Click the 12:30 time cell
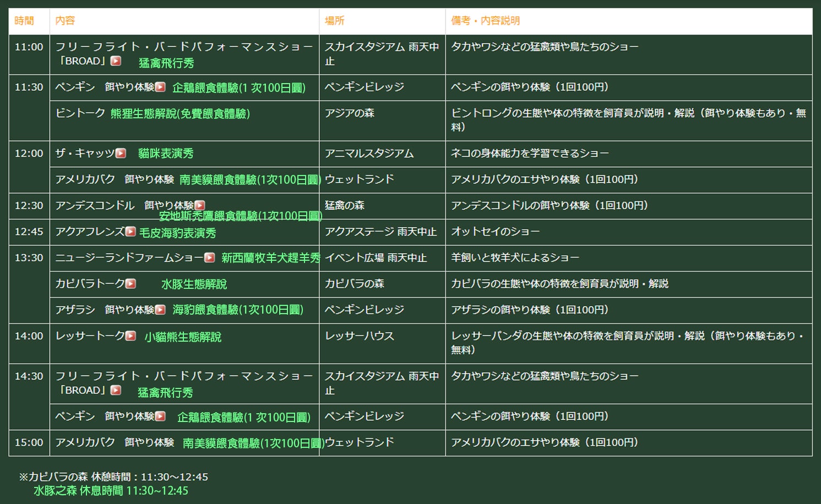The height and width of the screenshot is (504, 821). tap(29, 206)
